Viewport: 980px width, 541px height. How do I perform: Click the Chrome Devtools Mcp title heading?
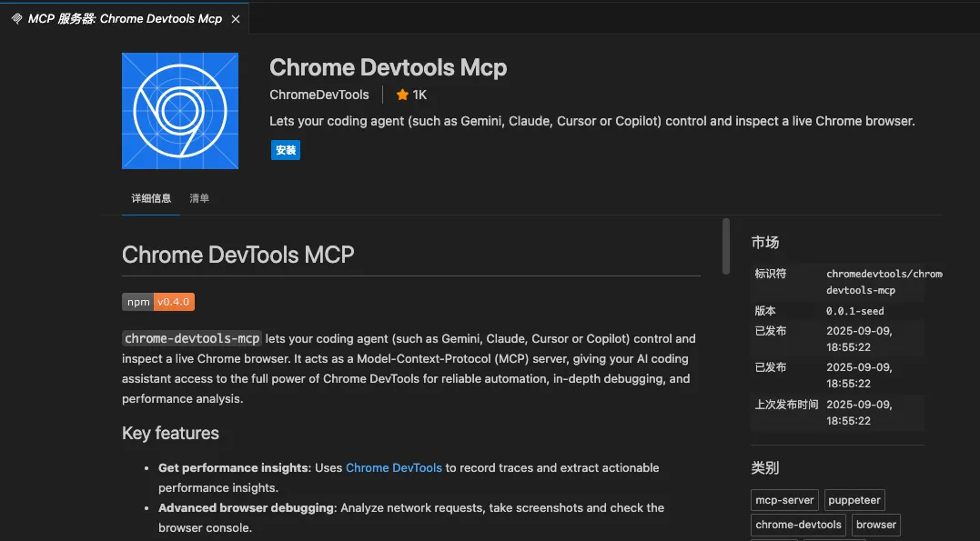pos(389,67)
